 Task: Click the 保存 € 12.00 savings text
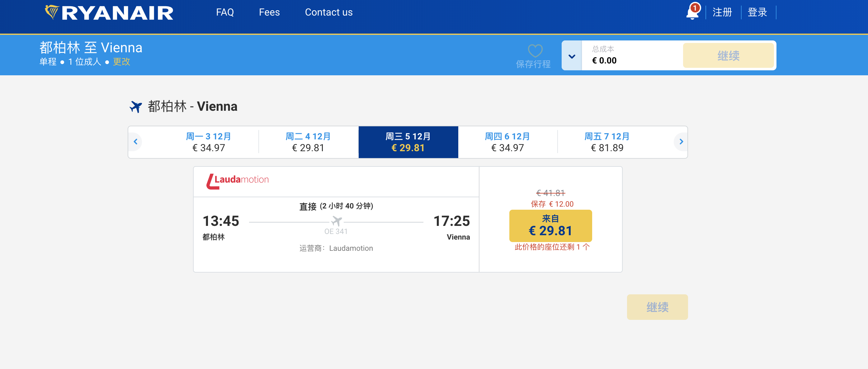552,204
